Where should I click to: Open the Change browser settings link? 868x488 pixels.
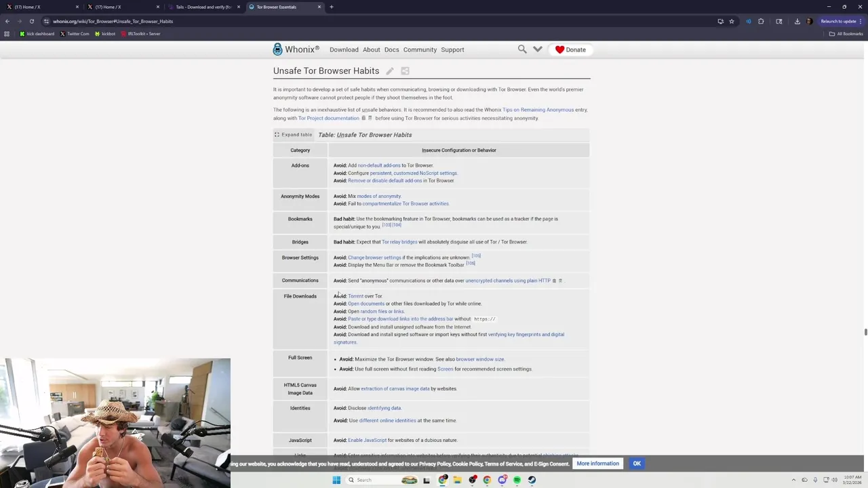[374, 258]
